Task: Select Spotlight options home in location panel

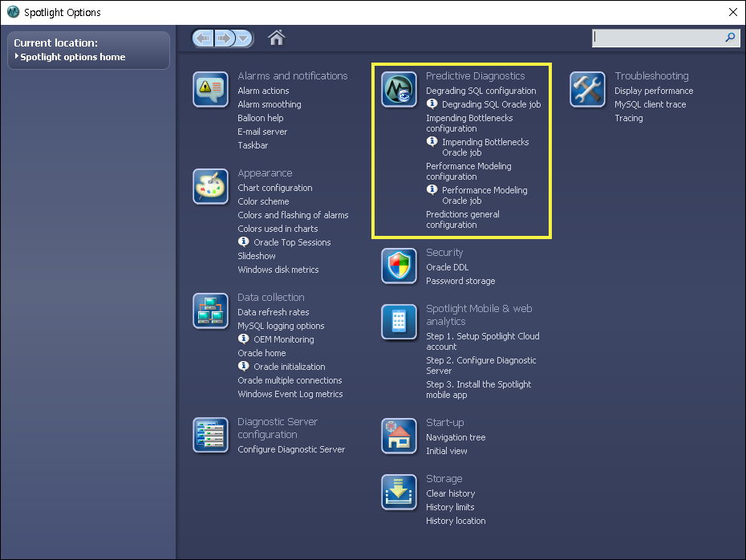Action: pyautogui.click(x=72, y=57)
